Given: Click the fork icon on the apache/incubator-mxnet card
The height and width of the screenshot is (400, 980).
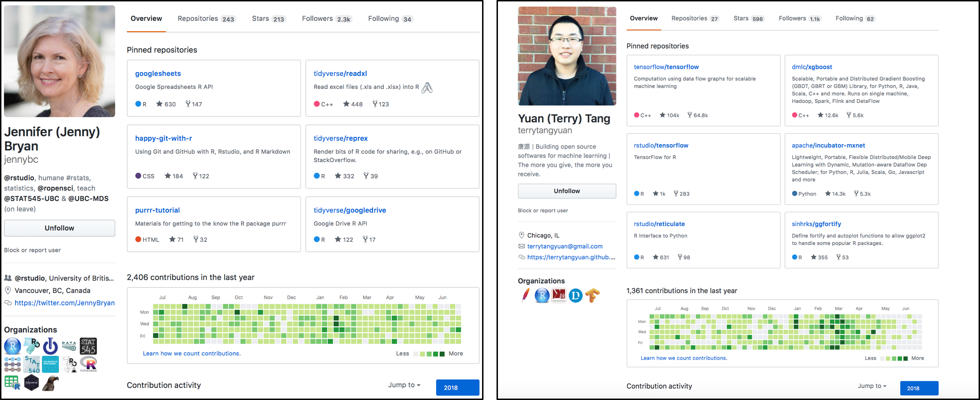Looking at the screenshot, I should pyautogui.click(x=856, y=193).
